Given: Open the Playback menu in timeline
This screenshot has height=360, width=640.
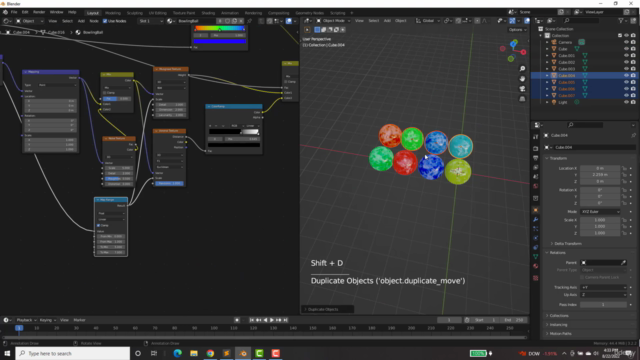Looking at the screenshot, I should (x=26, y=320).
